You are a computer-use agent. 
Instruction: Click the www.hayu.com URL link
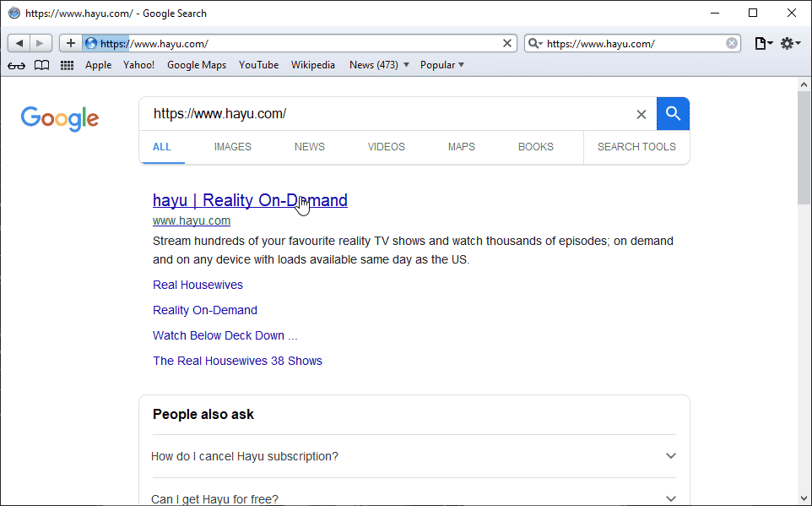tap(192, 220)
